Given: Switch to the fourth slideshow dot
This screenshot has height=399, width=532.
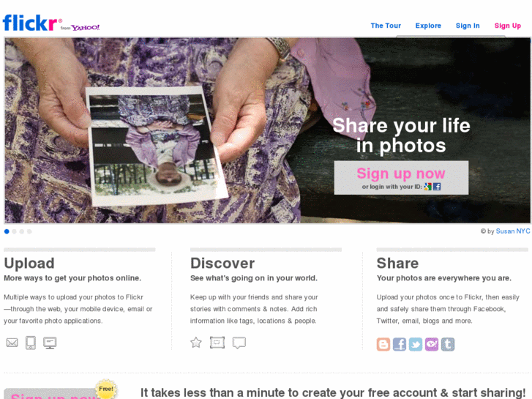Looking at the screenshot, I should pos(29,231).
